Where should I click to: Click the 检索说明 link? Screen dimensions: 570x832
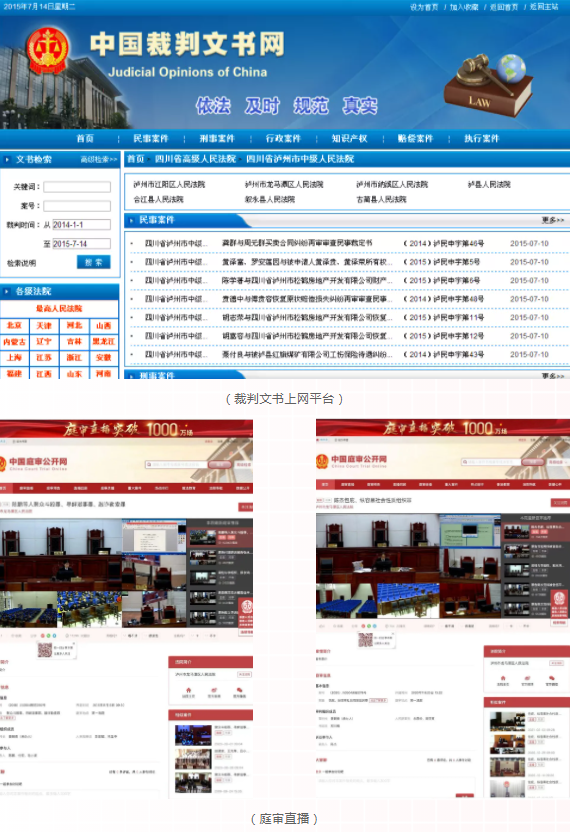pyautogui.click(x=22, y=263)
